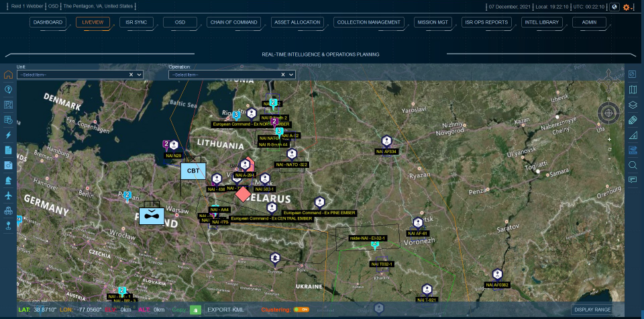
Task: Open the chat message icon in right sidebar
Action: click(633, 179)
